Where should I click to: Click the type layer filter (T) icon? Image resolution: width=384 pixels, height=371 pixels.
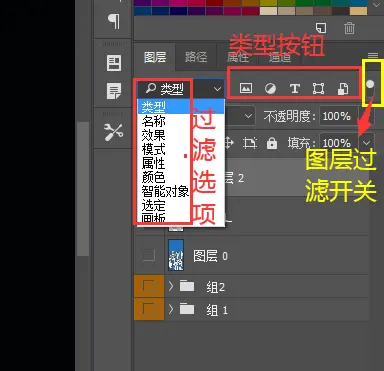(295, 89)
